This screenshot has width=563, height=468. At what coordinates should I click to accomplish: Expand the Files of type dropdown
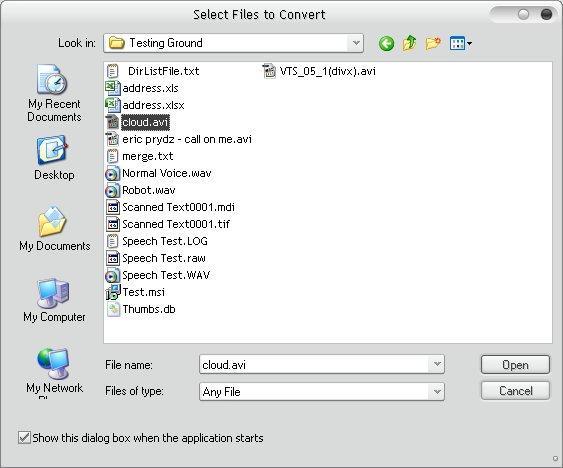(x=437, y=391)
